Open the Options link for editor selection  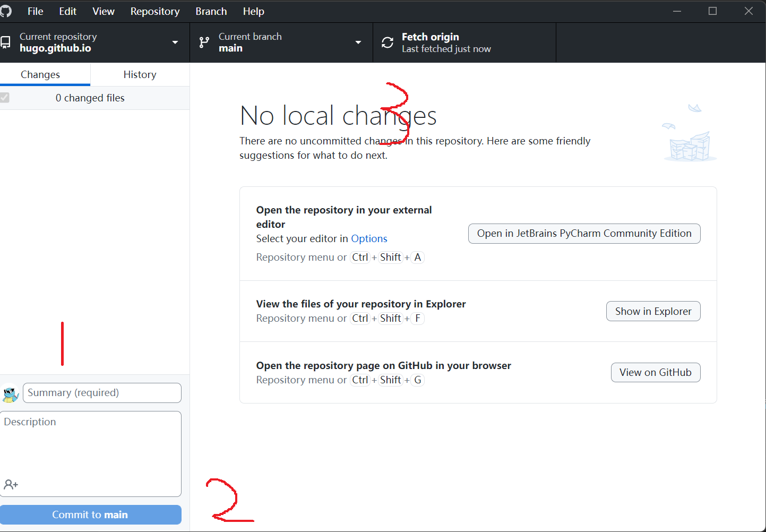pyautogui.click(x=369, y=238)
